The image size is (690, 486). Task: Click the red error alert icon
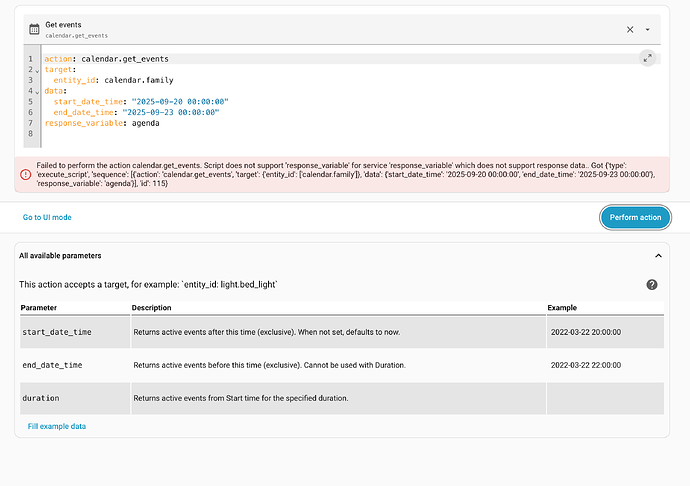click(x=25, y=173)
